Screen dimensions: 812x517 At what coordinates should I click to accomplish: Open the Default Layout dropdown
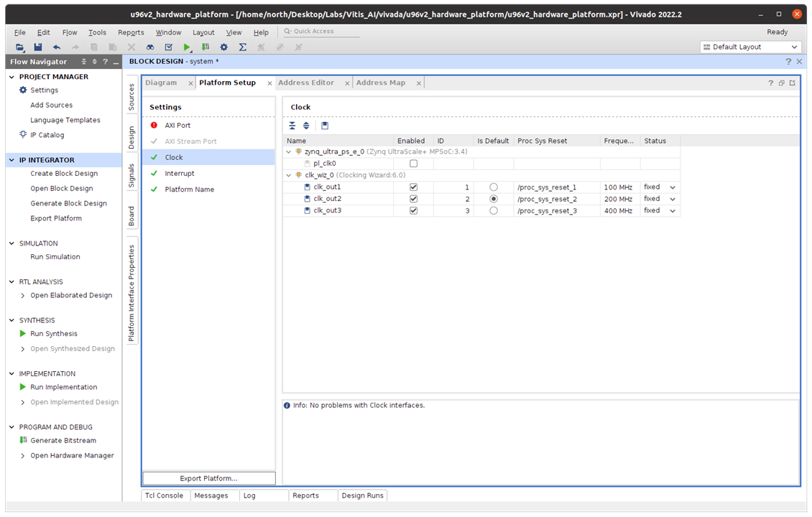(750, 47)
